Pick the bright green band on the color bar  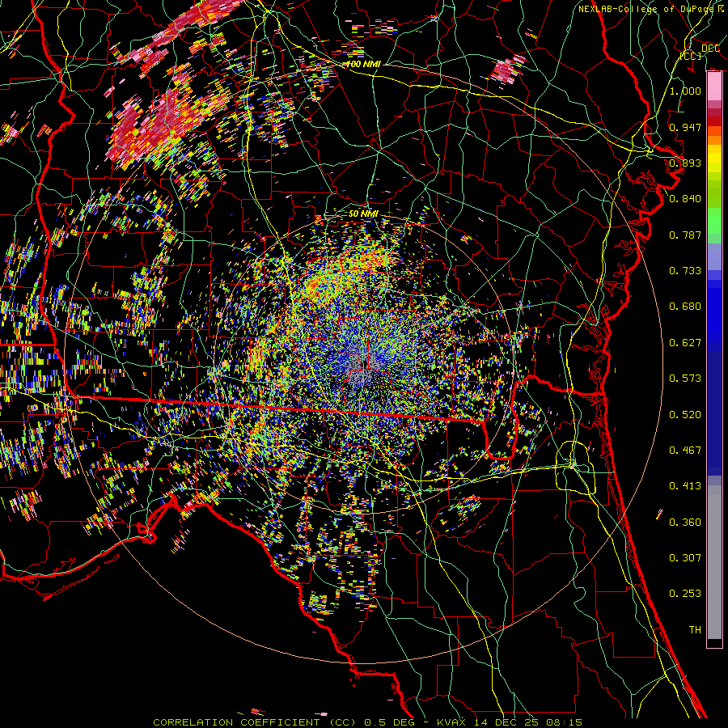point(714,222)
